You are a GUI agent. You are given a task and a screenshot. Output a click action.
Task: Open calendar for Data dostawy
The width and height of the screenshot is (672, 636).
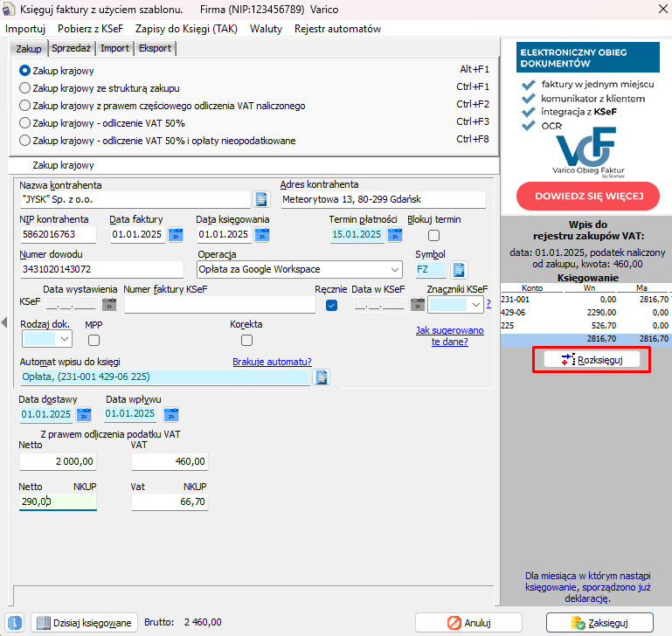pos(84,414)
